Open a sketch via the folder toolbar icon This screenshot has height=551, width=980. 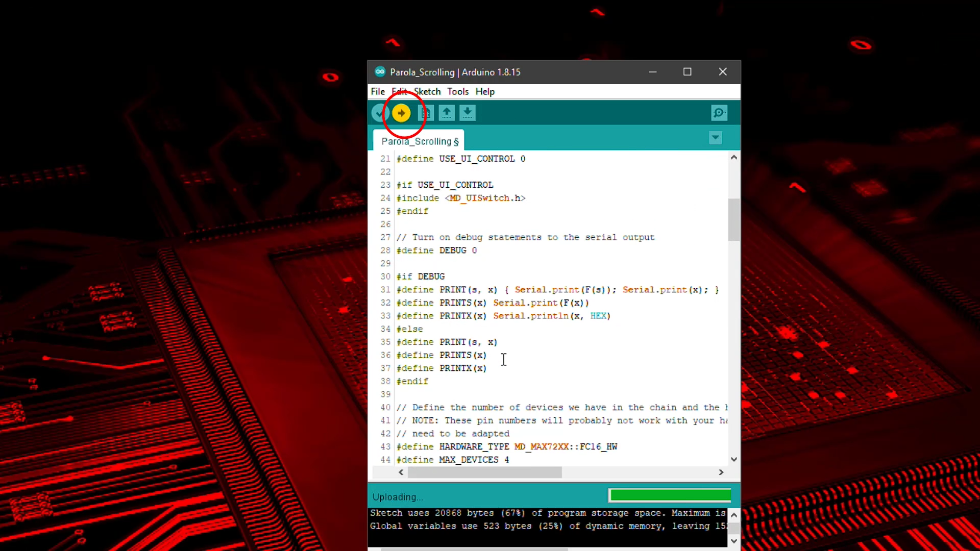tap(447, 113)
